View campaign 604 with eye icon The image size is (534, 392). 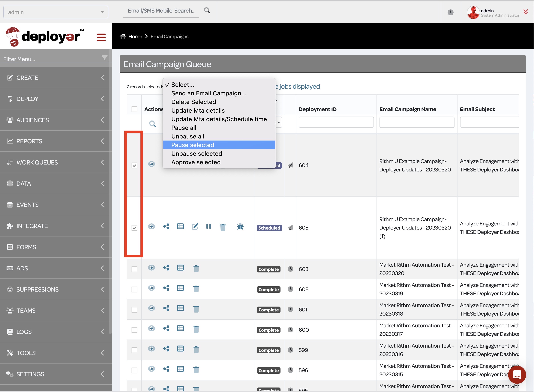151,164
